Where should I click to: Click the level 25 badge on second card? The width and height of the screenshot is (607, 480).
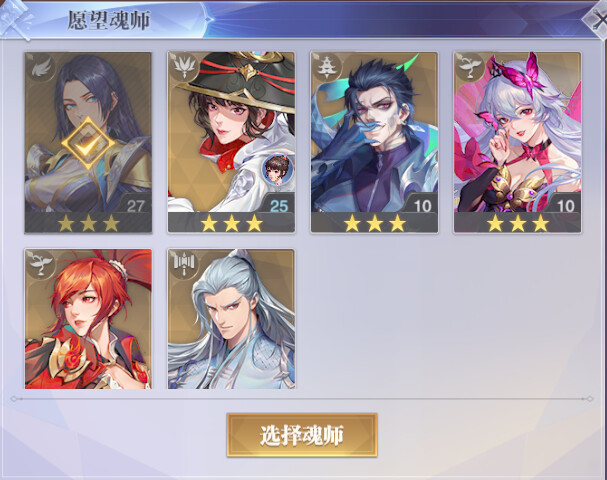(x=279, y=206)
